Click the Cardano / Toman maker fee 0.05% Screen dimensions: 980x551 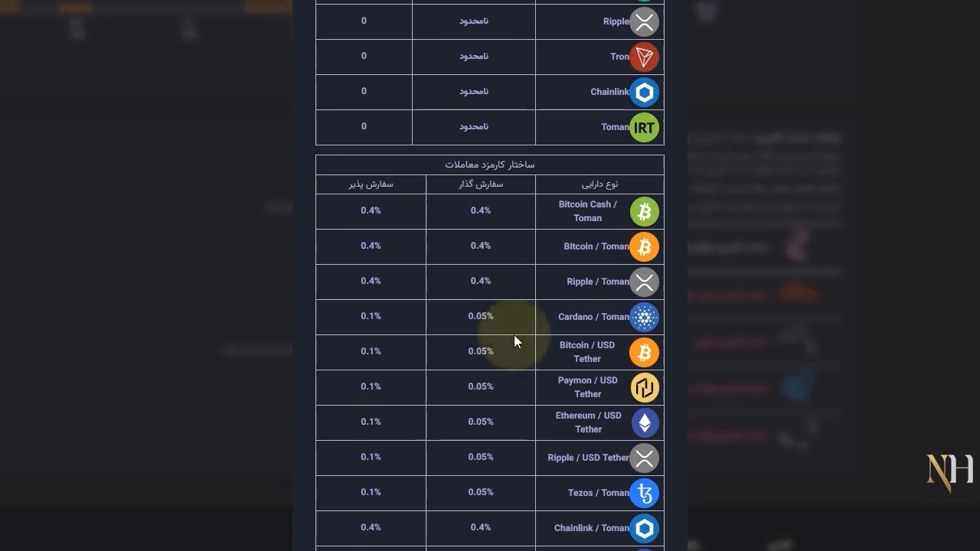[481, 316]
